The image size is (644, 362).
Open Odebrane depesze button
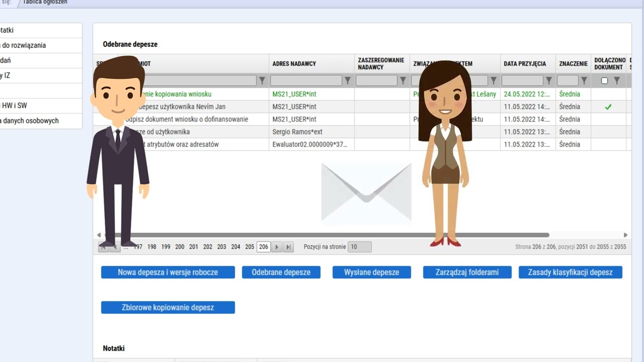click(281, 272)
